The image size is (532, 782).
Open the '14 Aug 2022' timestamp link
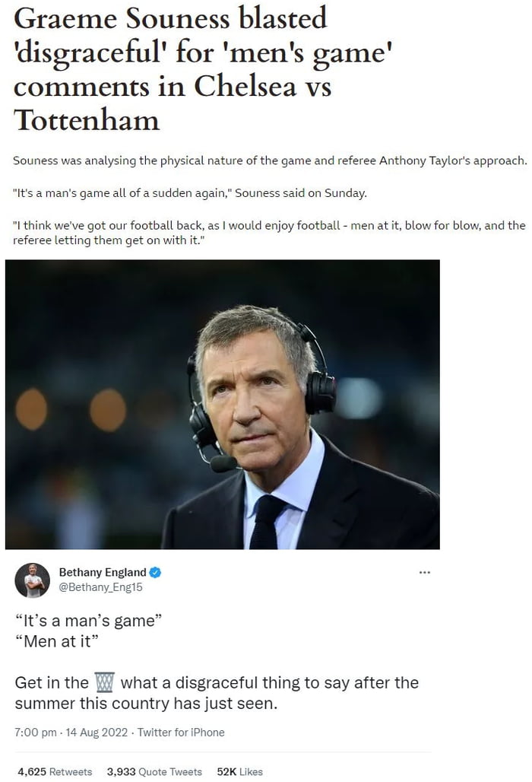point(94,733)
